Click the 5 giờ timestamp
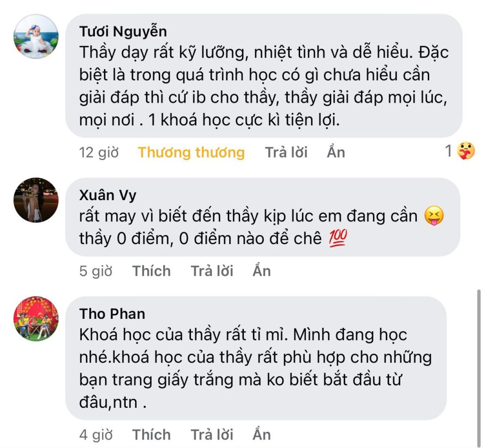Screen dimensions: 484x448 click(96, 271)
